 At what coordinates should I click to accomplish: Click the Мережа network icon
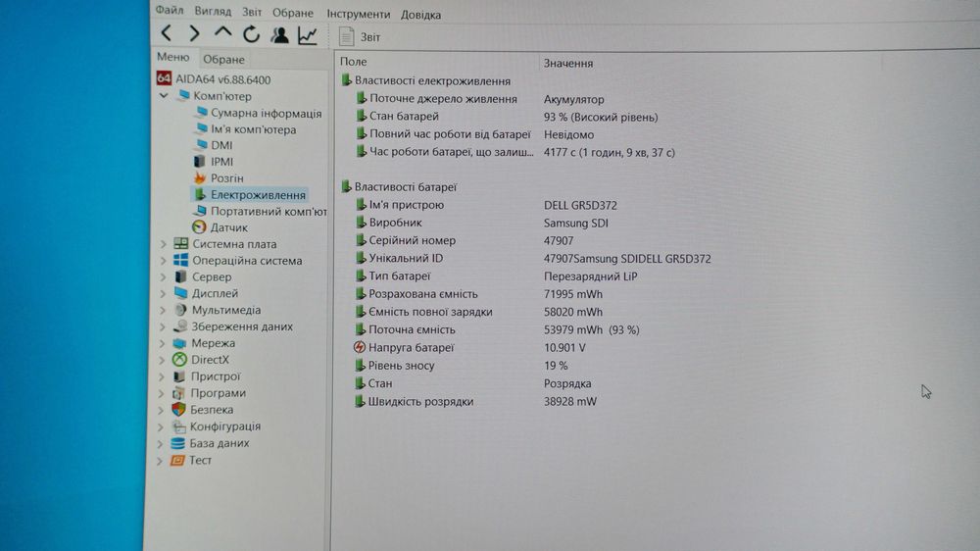179,343
